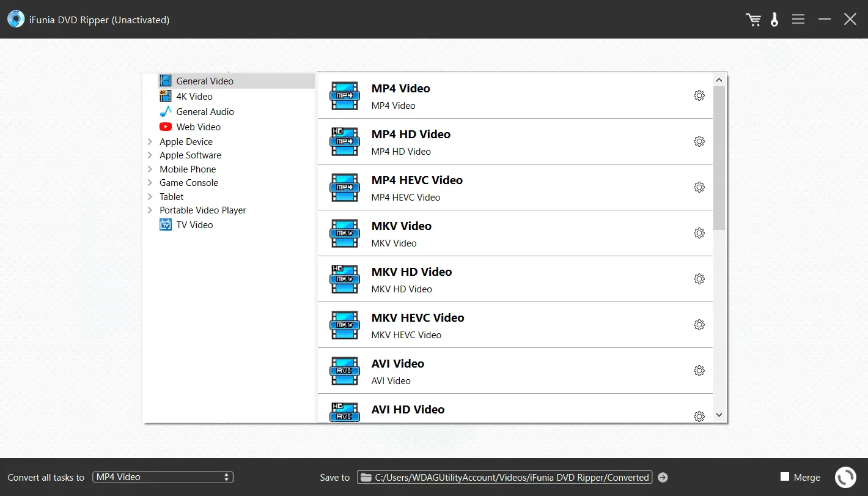Choose the MKV Video format

[x=401, y=233]
